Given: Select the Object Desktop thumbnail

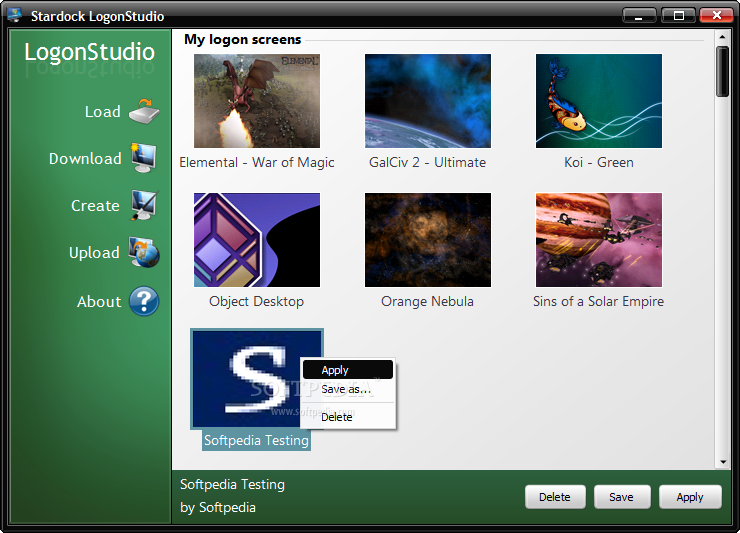Looking at the screenshot, I should 257,240.
